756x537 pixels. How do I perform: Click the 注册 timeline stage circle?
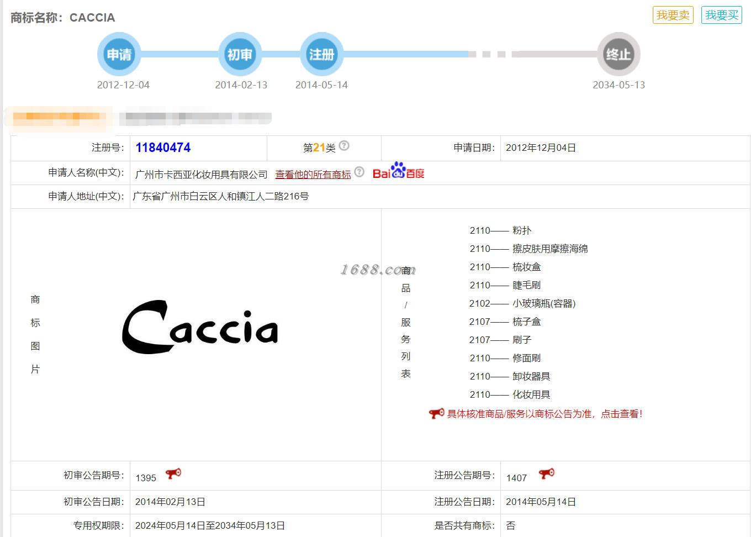(x=321, y=54)
